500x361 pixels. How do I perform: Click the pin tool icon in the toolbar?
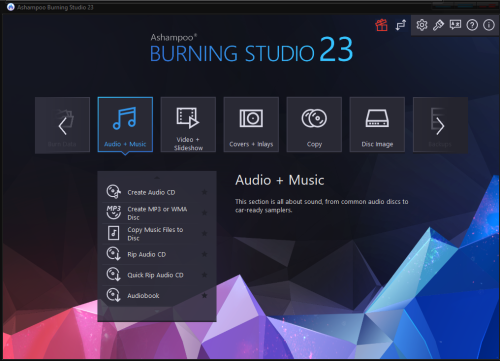click(x=438, y=25)
